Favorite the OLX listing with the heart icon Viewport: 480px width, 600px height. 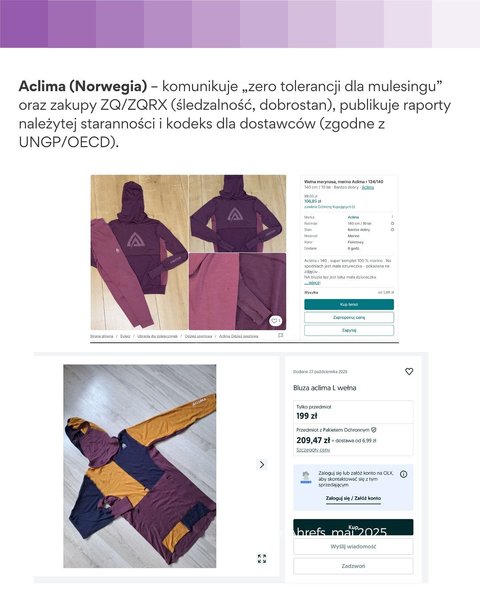(409, 371)
